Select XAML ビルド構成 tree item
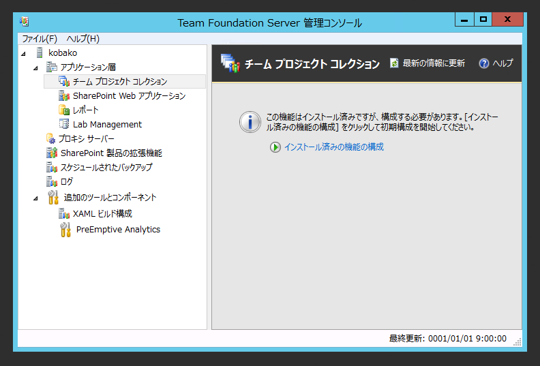This screenshot has height=366, width=540. point(102,213)
